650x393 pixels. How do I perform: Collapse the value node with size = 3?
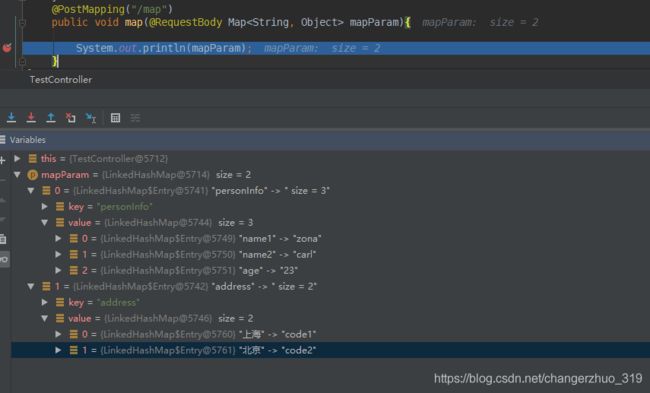click(x=45, y=223)
